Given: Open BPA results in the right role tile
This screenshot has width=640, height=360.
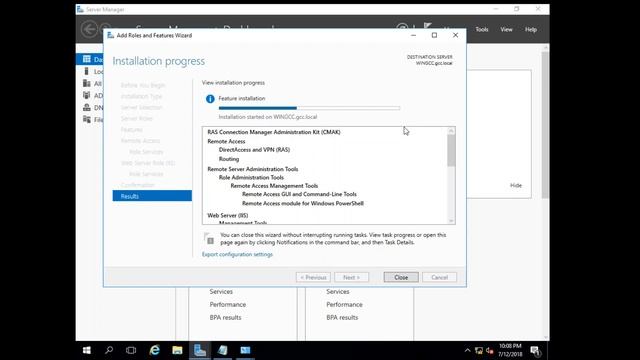Looking at the screenshot, I should point(342,317).
